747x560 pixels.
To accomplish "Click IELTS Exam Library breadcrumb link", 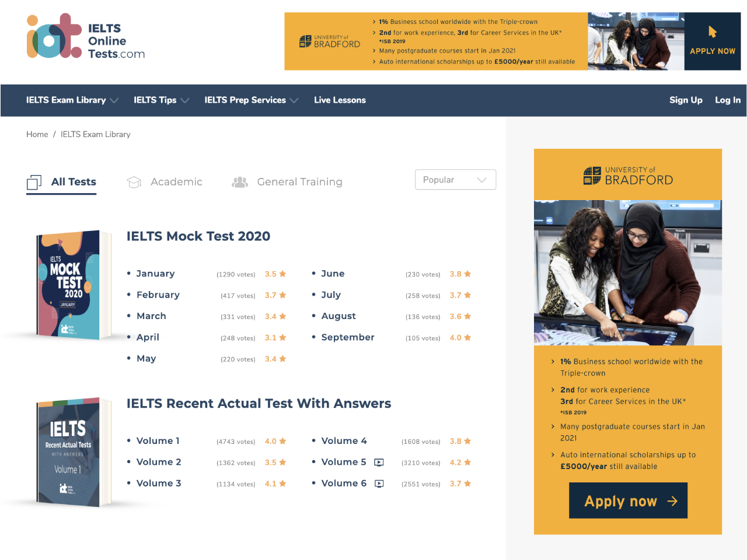I will 96,134.
